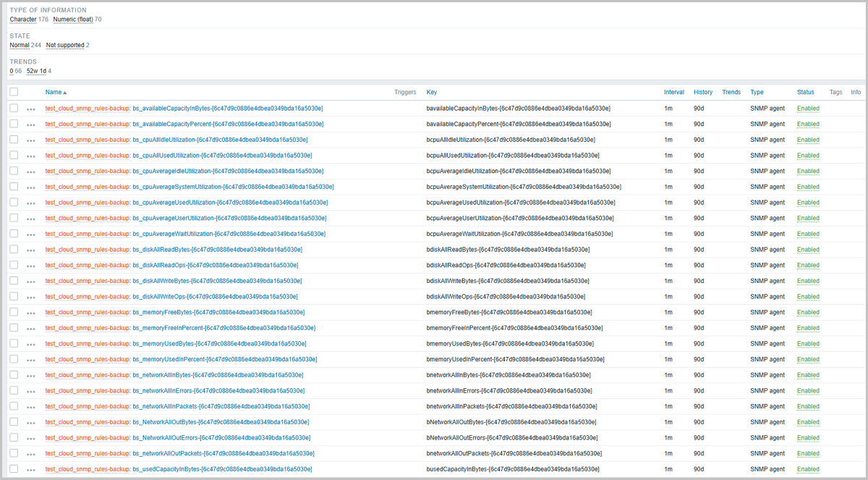Check the bs_memoryUsedInPercent row checkbox

pyautogui.click(x=12, y=359)
